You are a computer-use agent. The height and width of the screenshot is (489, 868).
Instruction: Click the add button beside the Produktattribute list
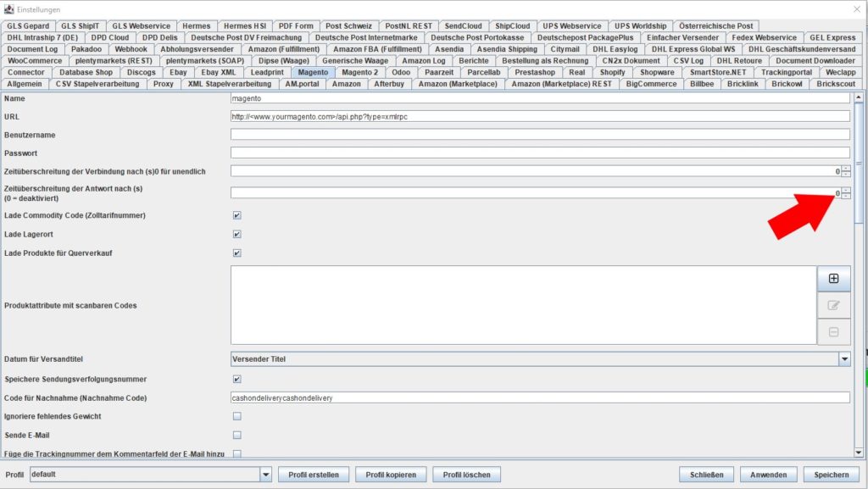[834, 279]
